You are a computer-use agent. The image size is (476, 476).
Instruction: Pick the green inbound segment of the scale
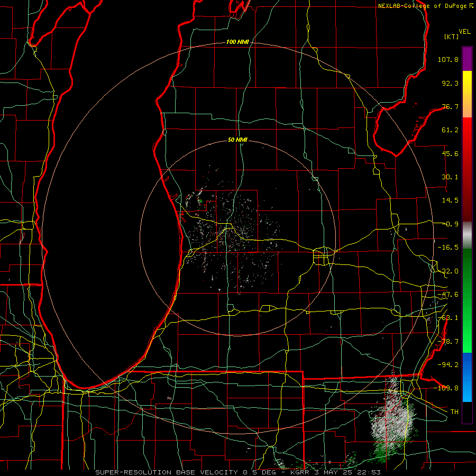pyautogui.click(x=467, y=300)
